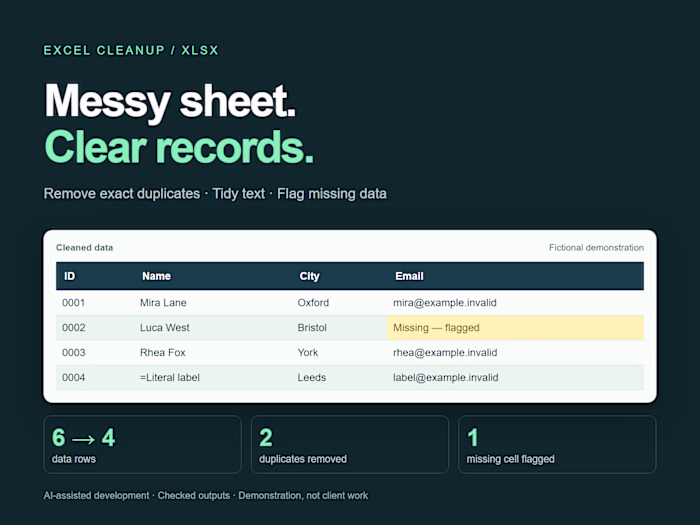Screen dimensions: 700x525
Task: Select the city cell Bristol
Action: coord(312,328)
